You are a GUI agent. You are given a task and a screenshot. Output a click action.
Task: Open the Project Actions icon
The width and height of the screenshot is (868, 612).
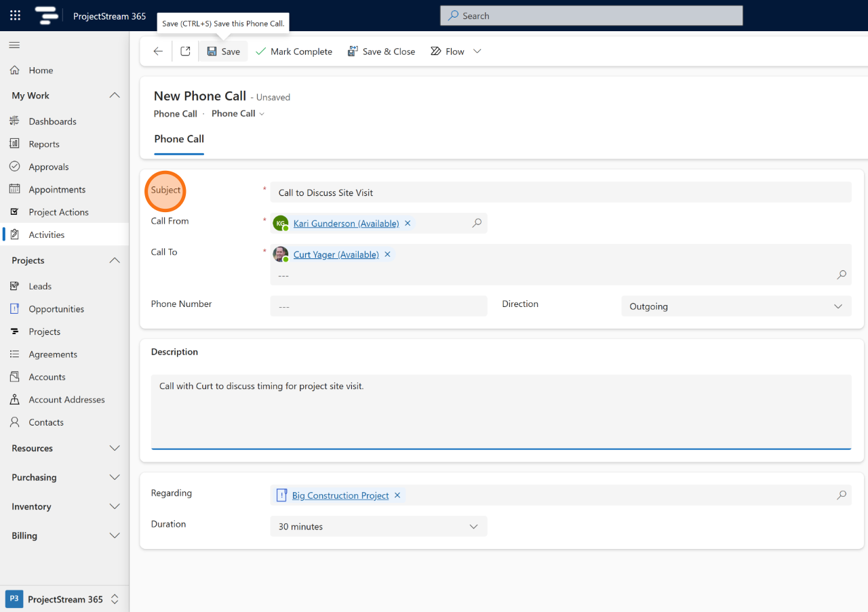pyautogui.click(x=14, y=212)
